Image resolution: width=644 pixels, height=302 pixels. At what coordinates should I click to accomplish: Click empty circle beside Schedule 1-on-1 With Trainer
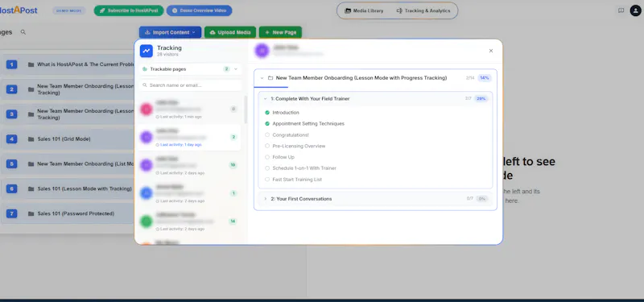click(267, 168)
